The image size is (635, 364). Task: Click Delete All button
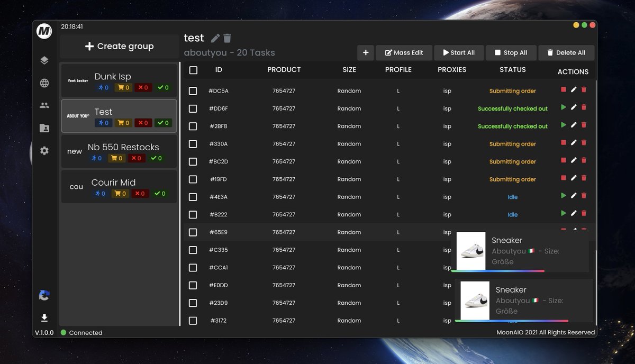click(566, 52)
